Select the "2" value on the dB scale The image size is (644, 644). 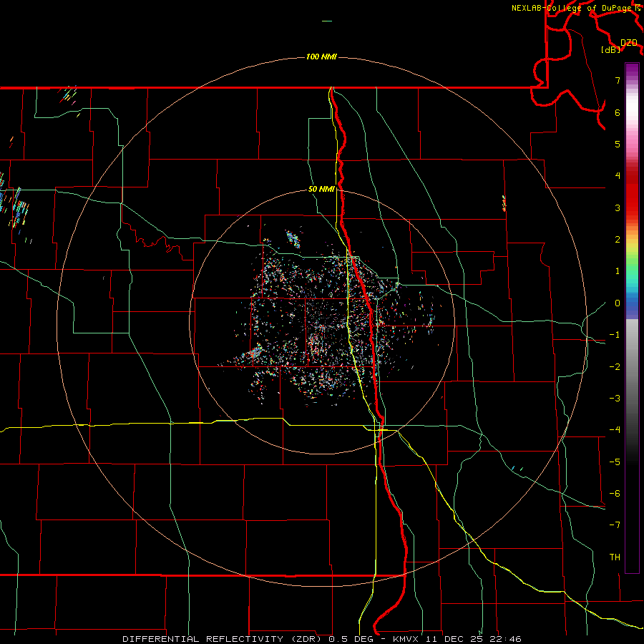[618, 240]
